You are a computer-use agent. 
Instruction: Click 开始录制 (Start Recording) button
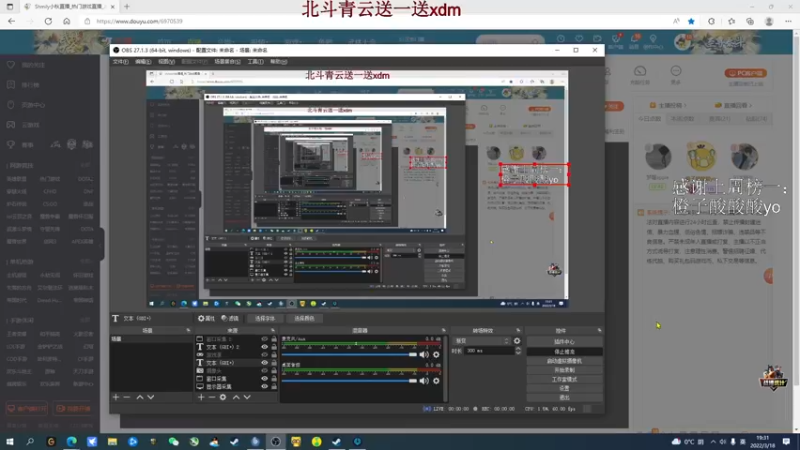pos(564,370)
